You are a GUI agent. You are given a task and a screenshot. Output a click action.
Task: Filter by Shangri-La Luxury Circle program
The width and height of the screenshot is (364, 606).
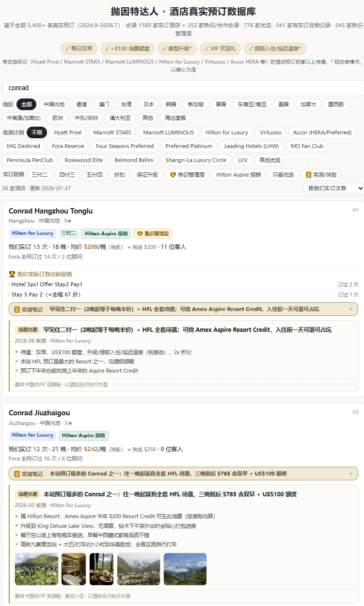(x=196, y=160)
